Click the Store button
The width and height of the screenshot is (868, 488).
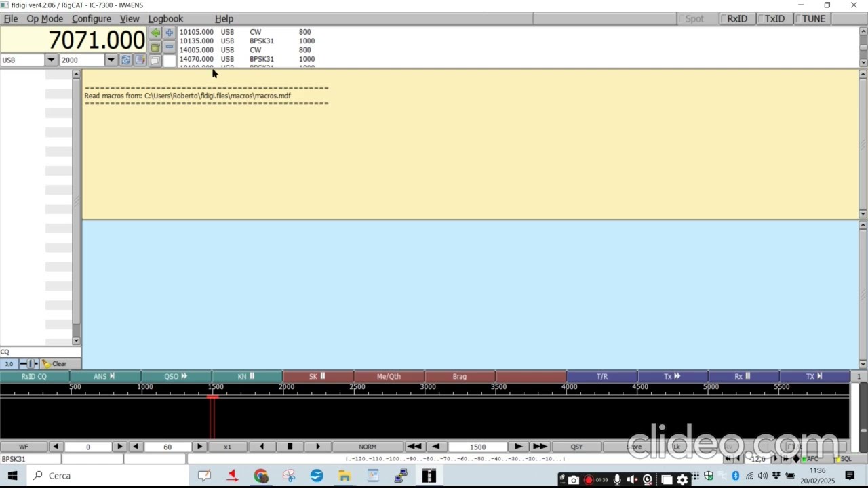pos(635,447)
